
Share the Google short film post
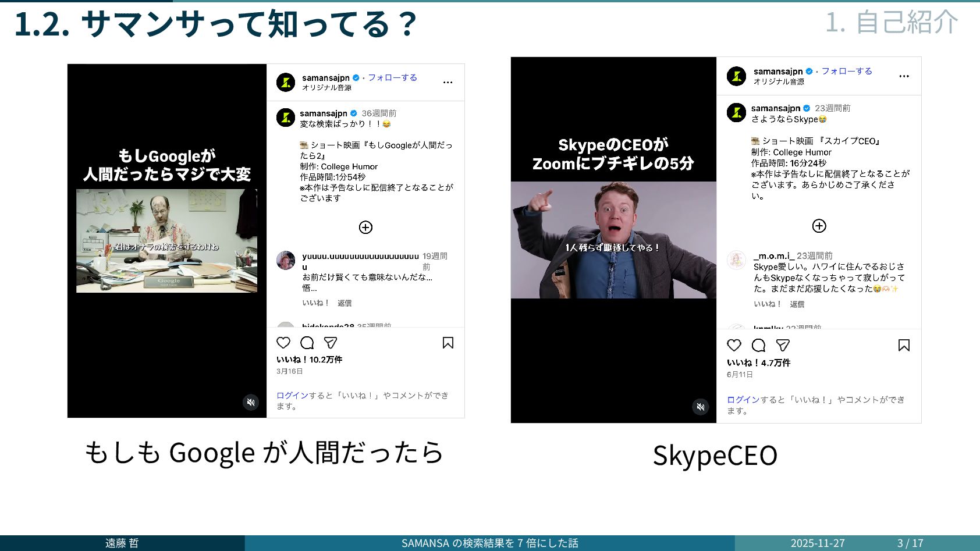[331, 343]
